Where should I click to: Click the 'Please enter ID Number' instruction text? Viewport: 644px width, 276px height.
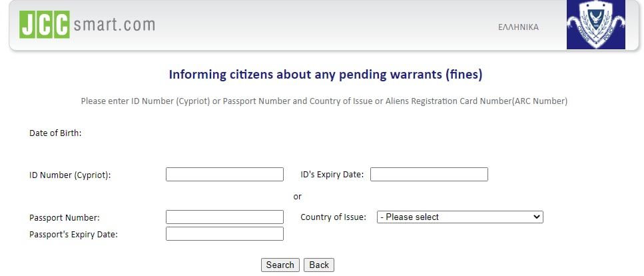click(x=324, y=101)
